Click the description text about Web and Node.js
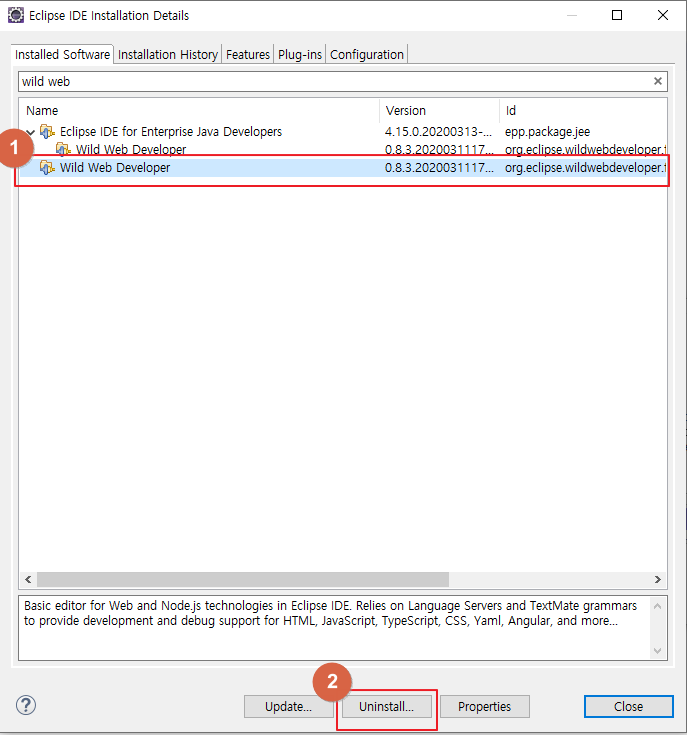Viewport: 687px width, 735px height. coord(330,613)
